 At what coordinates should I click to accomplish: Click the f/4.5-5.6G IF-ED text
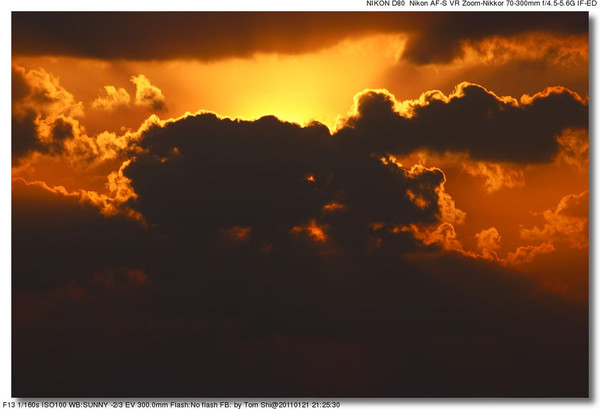click(569, 5)
